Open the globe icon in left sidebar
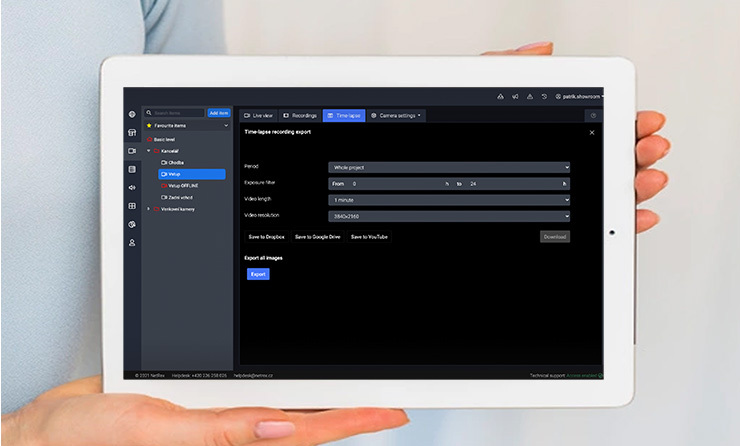Screen dimensions: 740x446 132,114
